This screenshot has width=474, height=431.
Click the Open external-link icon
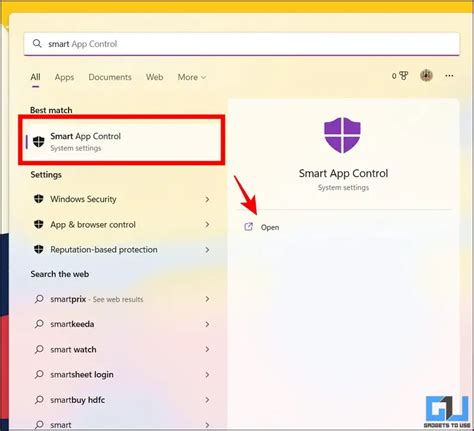pos(249,227)
